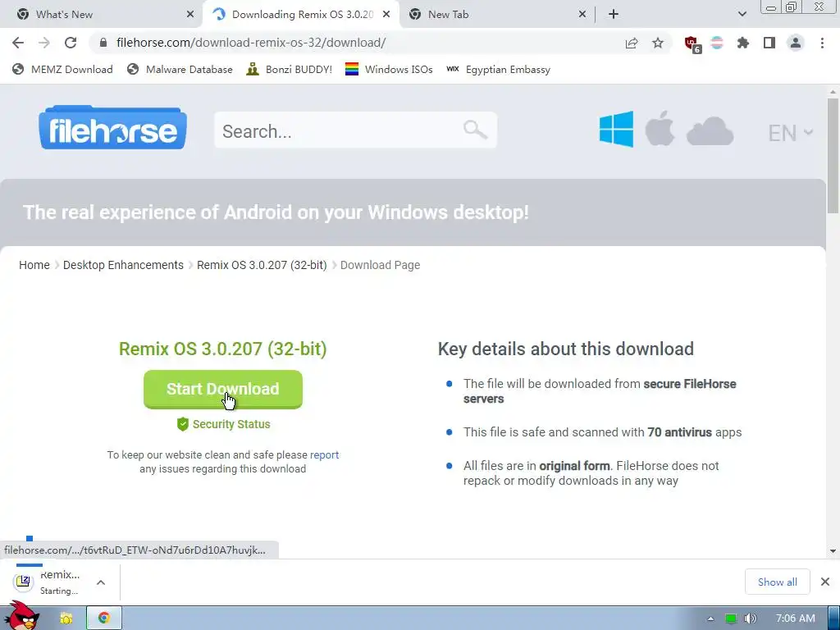Click the show desktop button
The width and height of the screenshot is (840, 630).
834,619
